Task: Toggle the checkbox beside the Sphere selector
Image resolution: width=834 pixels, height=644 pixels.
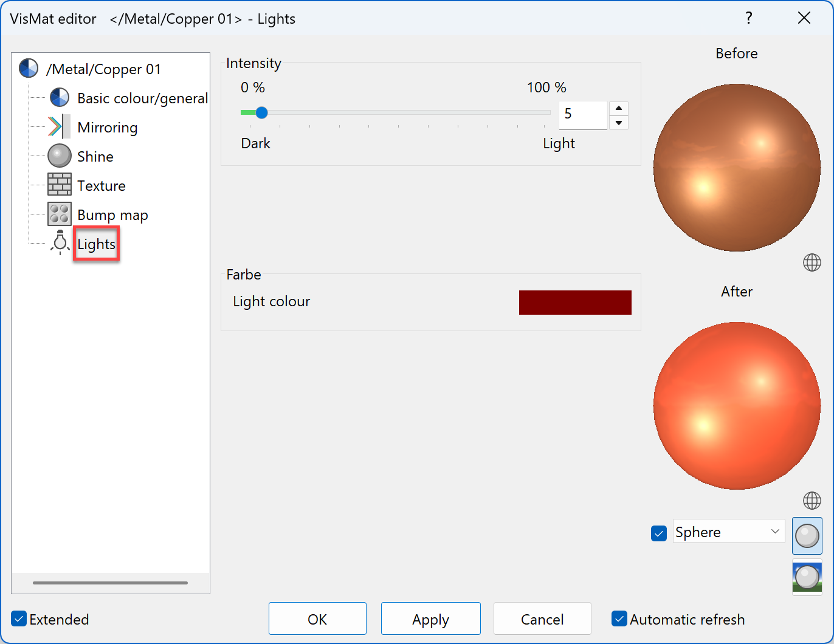Action: pyautogui.click(x=659, y=533)
